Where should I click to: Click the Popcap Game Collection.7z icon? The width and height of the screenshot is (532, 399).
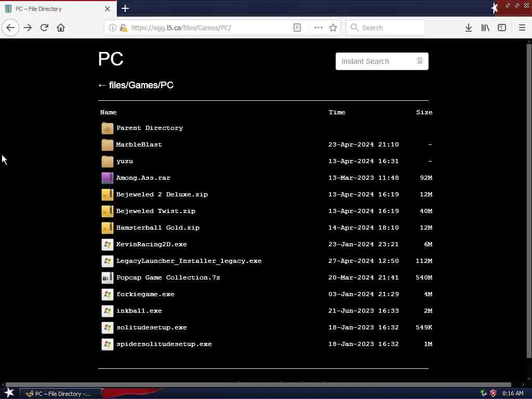tap(107, 278)
